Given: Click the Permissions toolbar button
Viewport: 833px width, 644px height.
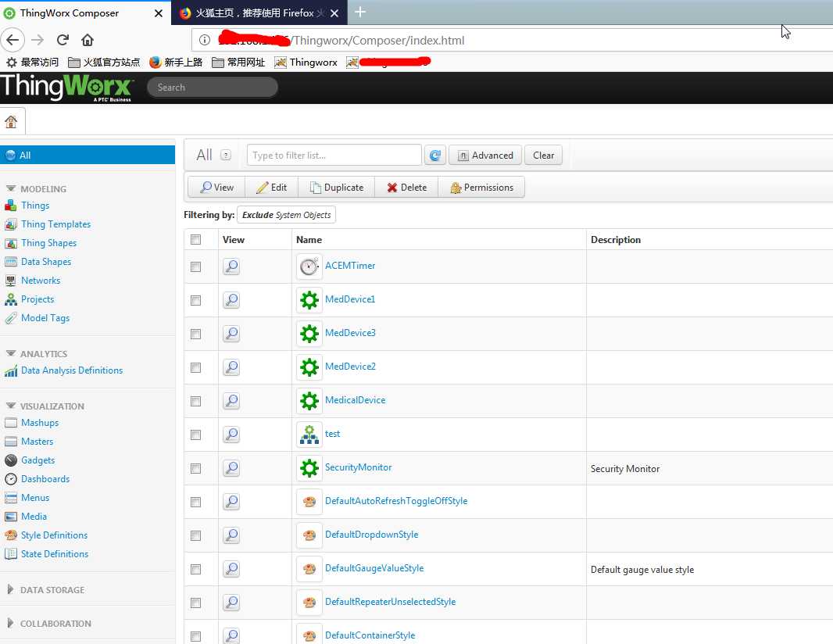Looking at the screenshot, I should 481,188.
